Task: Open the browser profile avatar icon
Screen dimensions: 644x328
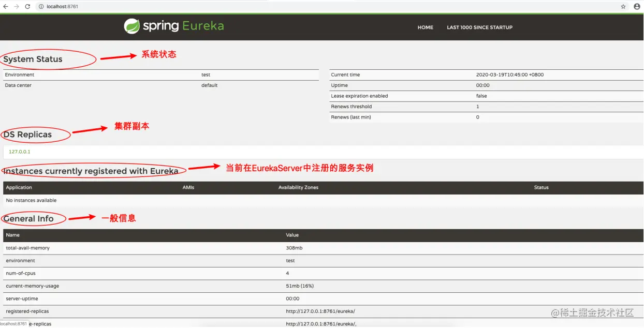Action: click(637, 7)
